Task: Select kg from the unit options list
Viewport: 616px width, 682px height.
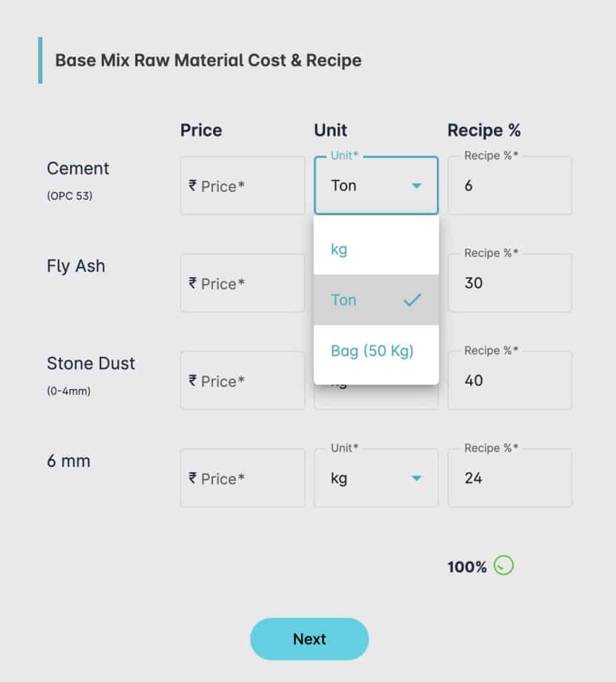Action: [376, 249]
